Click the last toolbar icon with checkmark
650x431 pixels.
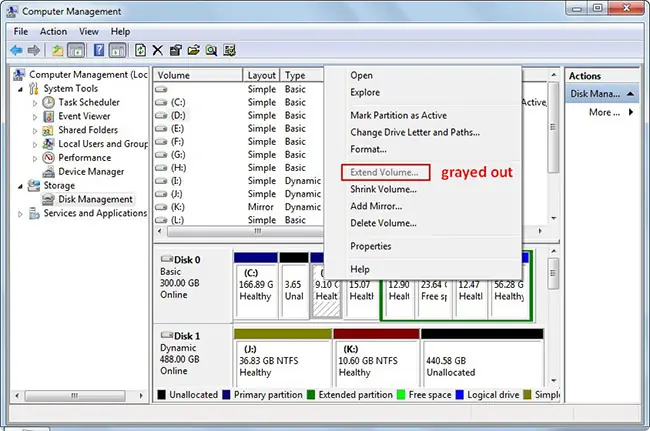tap(229, 51)
